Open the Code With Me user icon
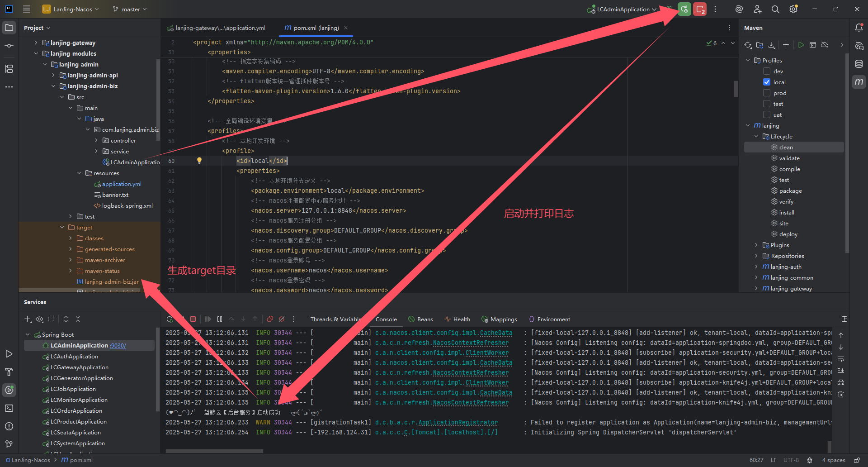 [x=757, y=9]
